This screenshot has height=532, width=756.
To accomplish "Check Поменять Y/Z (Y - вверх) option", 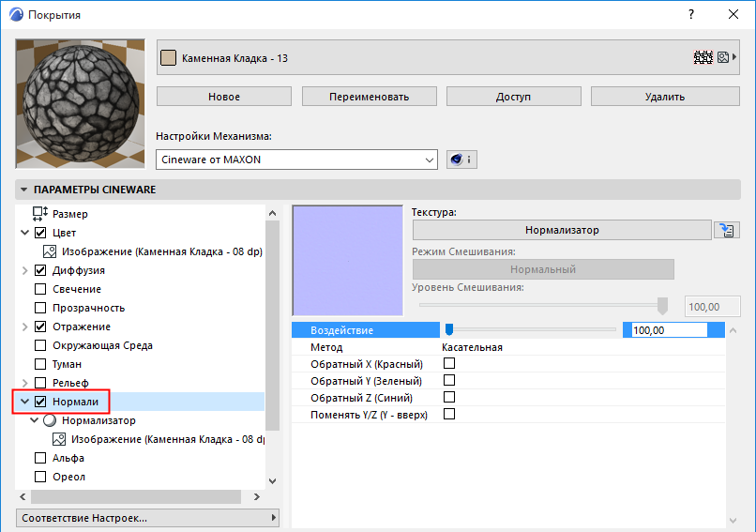I will click(449, 414).
